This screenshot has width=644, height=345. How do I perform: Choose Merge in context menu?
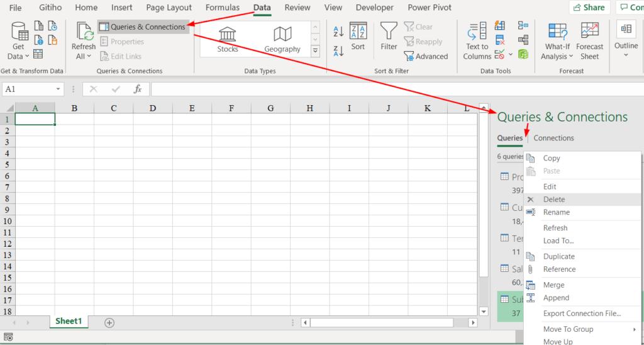click(582, 285)
